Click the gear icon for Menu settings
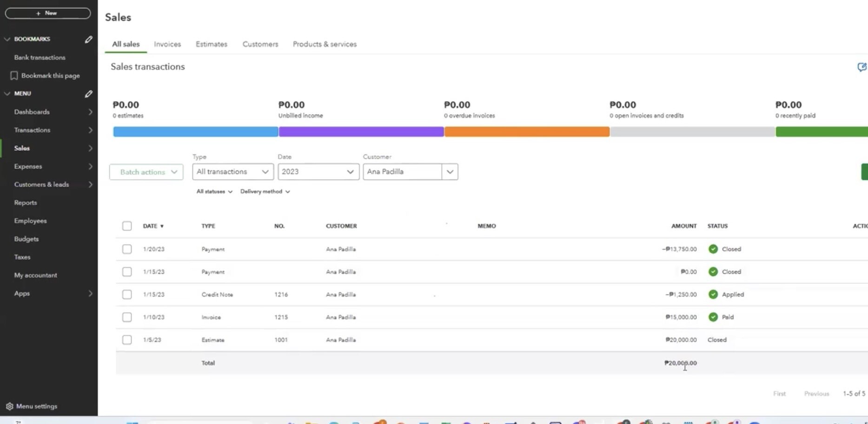868x424 pixels. [x=9, y=406]
